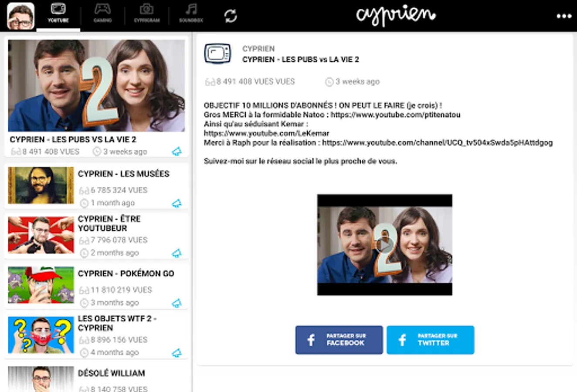Click 'OBJECTIF 10 MILLIONS D'ABONNÉS' line

coord(323,105)
